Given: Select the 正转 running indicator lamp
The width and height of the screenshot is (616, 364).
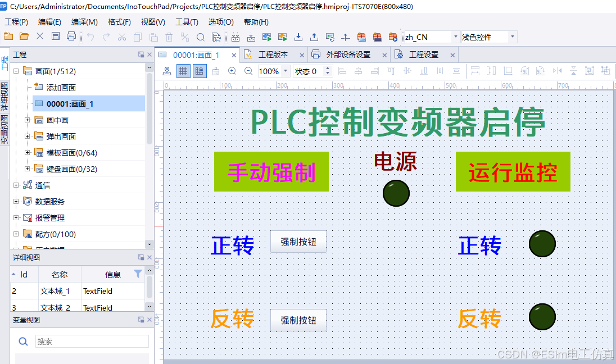Looking at the screenshot, I should point(542,244).
